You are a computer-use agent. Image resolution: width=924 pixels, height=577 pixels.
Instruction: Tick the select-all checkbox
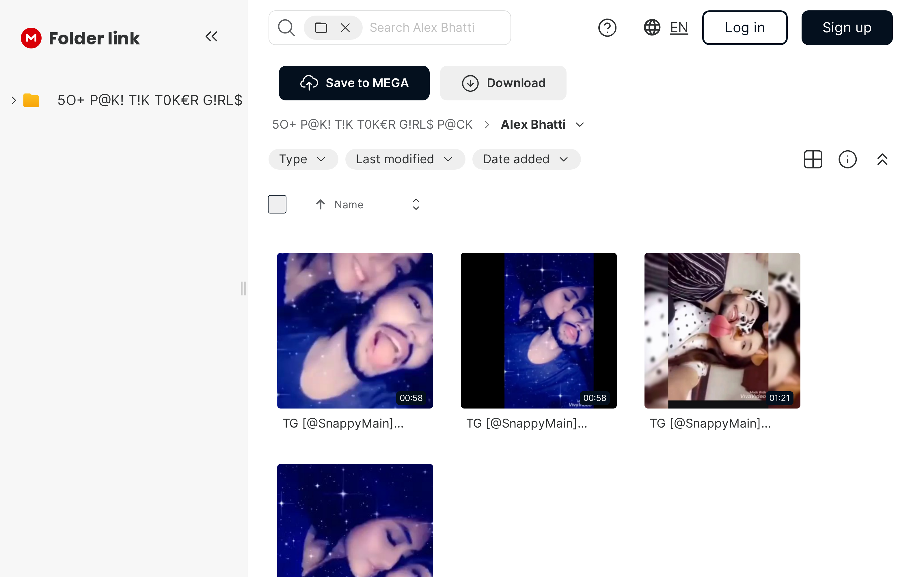click(x=277, y=204)
